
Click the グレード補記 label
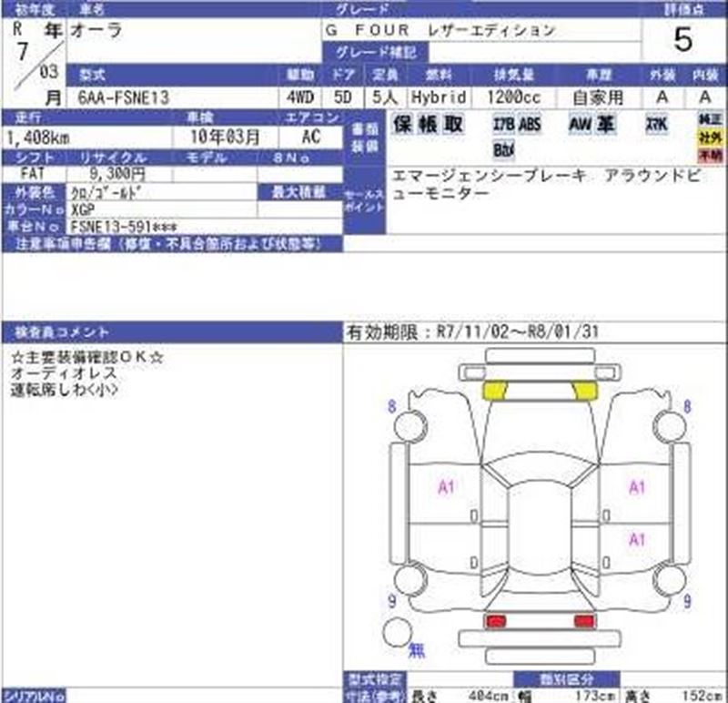click(x=376, y=53)
